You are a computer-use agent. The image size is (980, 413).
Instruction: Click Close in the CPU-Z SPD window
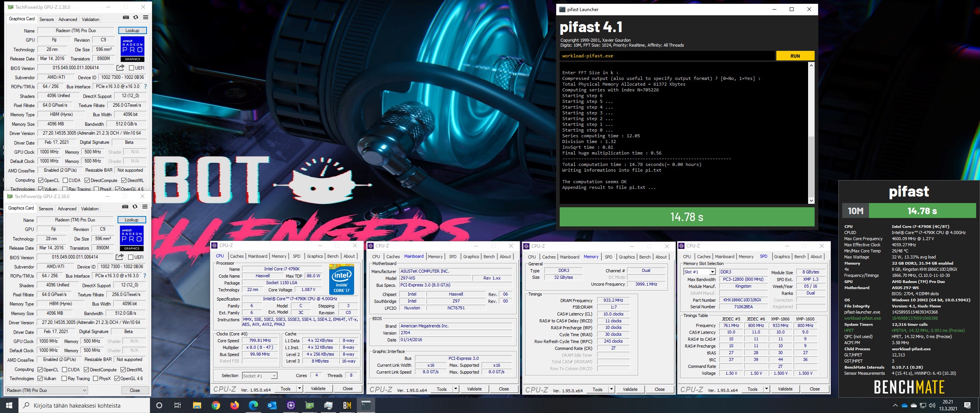(x=815, y=389)
